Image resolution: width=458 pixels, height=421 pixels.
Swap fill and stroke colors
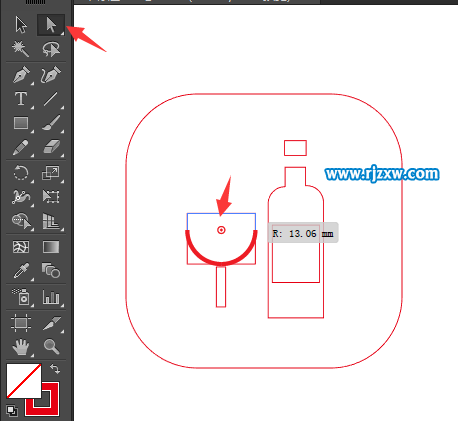55,369
